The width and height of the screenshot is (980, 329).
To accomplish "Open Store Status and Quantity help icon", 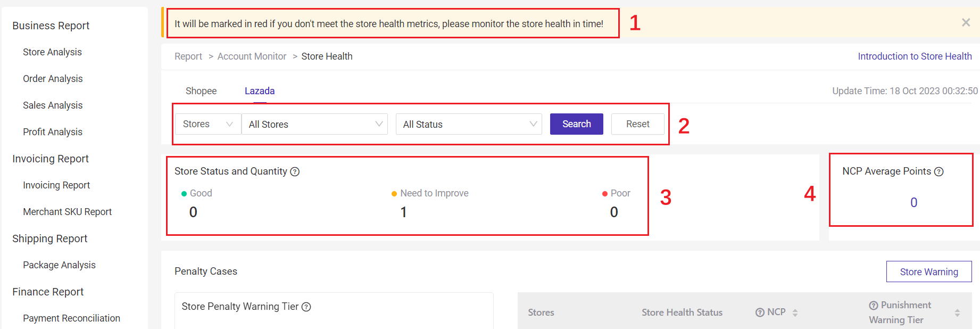I will (x=295, y=171).
